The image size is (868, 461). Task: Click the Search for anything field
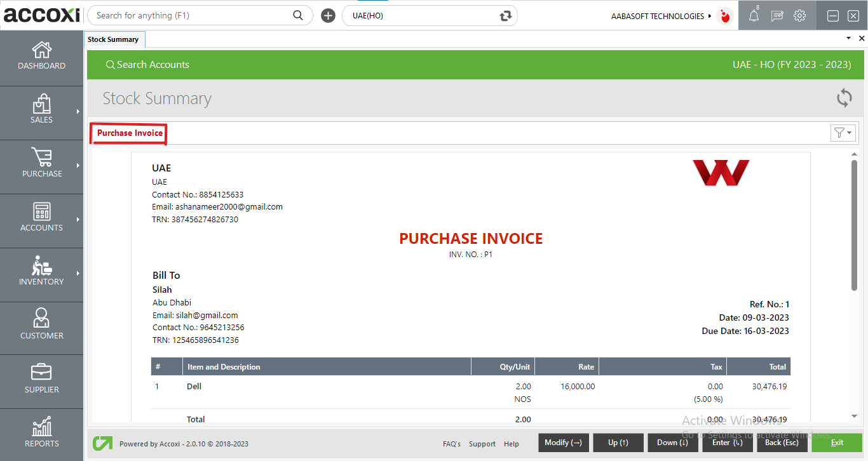(191, 15)
